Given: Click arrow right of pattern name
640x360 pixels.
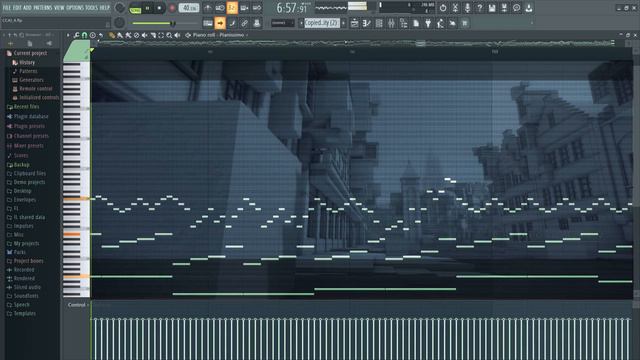Looking at the screenshot, I should pyautogui.click(x=343, y=23).
